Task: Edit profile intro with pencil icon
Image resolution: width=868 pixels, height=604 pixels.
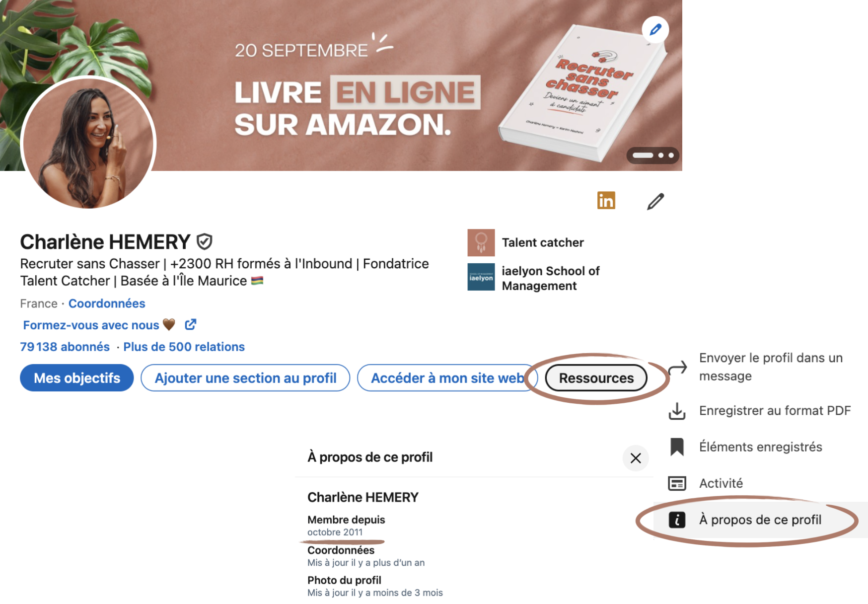Action: point(655,201)
